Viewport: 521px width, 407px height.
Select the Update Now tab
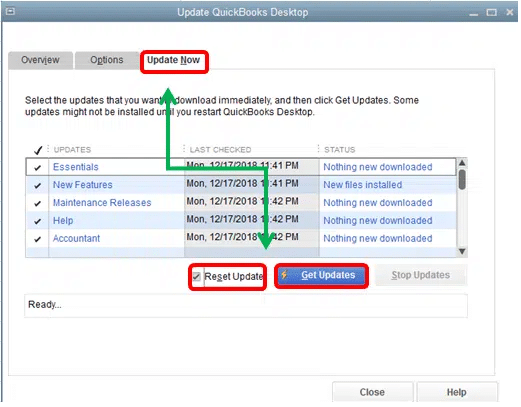pyautogui.click(x=174, y=60)
